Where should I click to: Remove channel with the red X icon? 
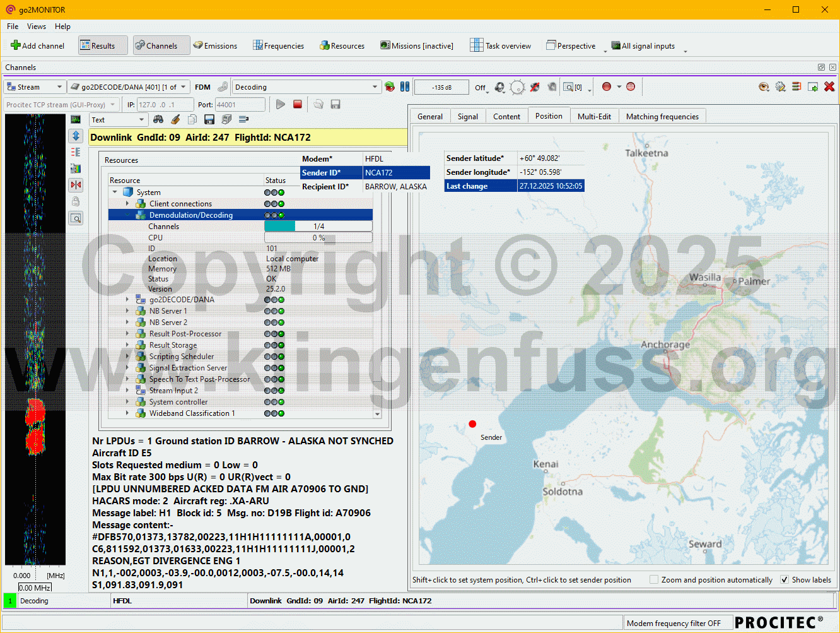829,87
